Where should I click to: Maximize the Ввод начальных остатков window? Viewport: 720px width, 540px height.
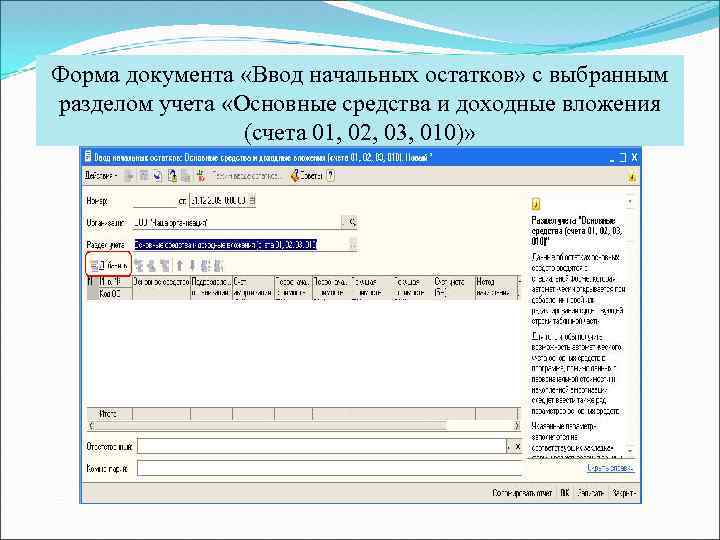click(623, 158)
